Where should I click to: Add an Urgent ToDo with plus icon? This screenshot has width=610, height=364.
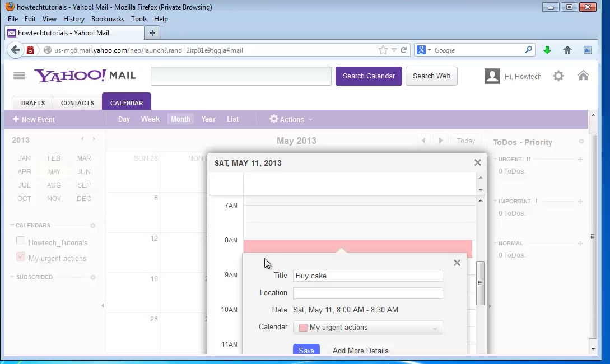coord(580,160)
